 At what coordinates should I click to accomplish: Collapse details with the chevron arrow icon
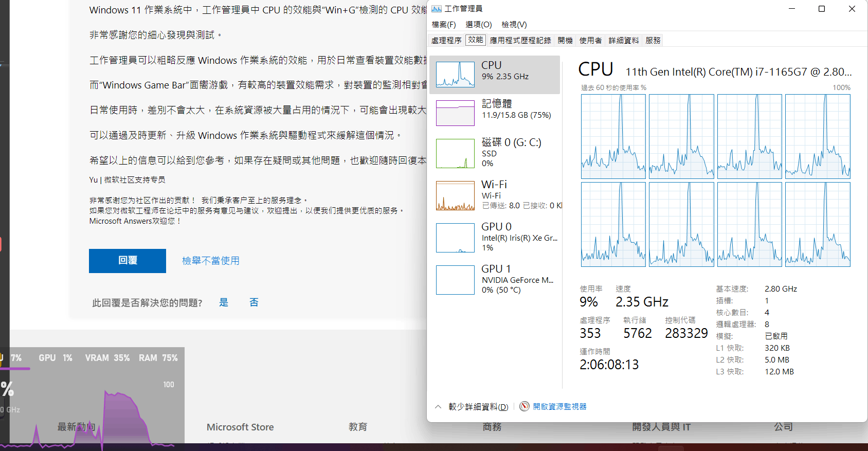coord(438,407)
